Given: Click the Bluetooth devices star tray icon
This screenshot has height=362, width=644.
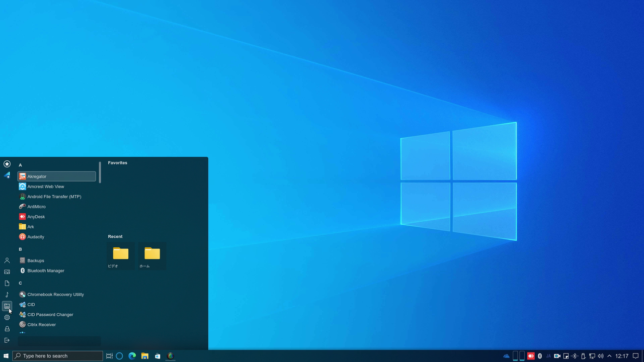Looking at the screenshot, I should tap(575, 356).
